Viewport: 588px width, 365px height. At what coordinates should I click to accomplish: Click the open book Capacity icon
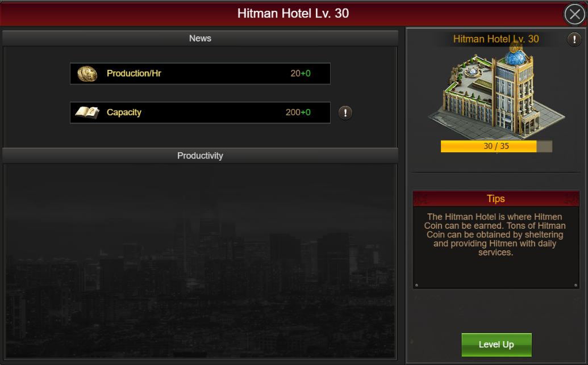87,112
